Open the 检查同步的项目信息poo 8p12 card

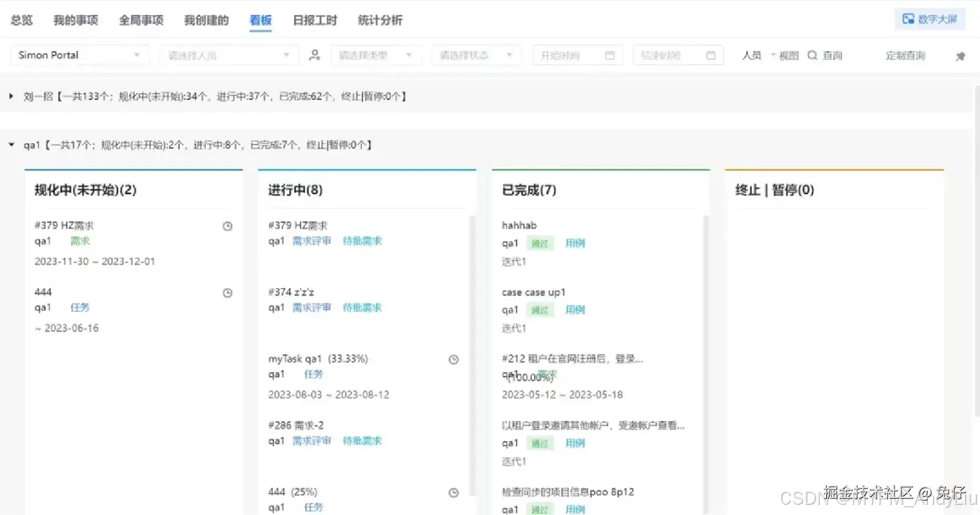tap(568, 491)
